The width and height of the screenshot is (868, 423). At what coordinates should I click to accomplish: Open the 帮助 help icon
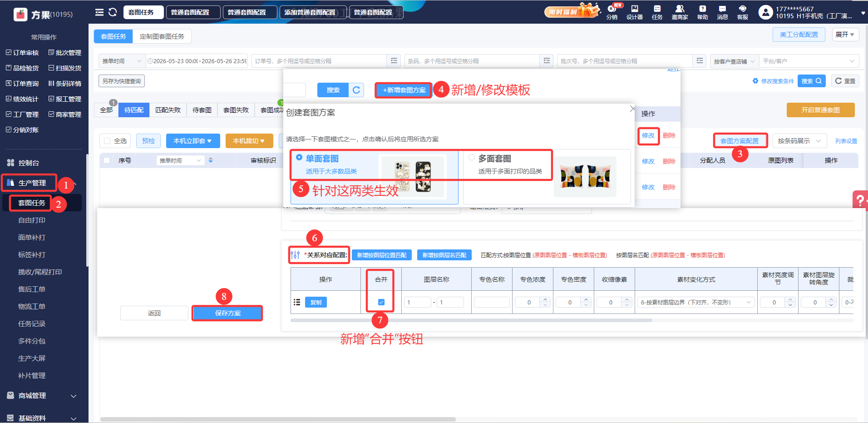(702, 12)
